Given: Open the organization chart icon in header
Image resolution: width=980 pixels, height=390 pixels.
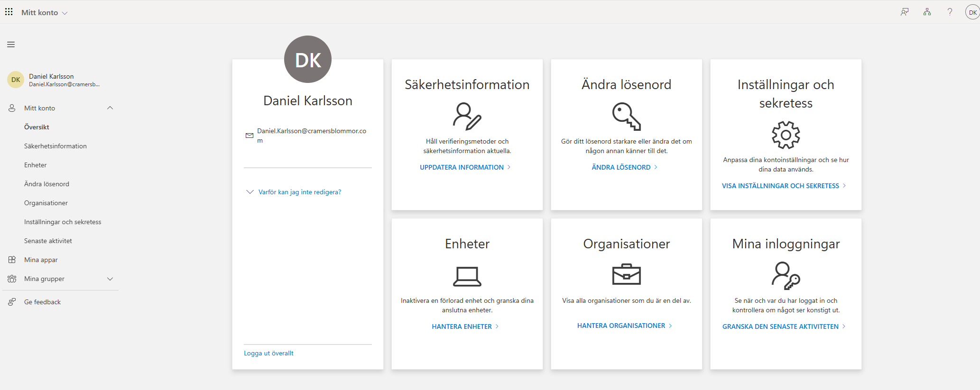Looking at the screenshot, I should 927,12.
